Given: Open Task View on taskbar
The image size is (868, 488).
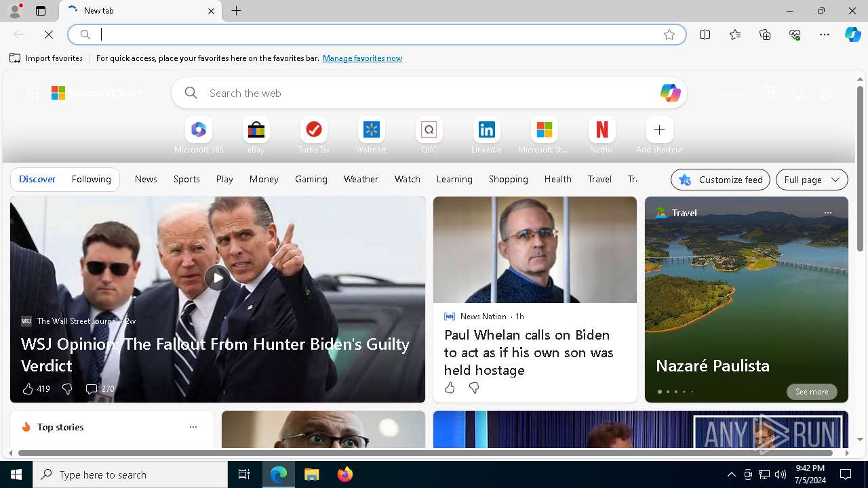Looking at the screenshot, I should [x=244, y=474].
